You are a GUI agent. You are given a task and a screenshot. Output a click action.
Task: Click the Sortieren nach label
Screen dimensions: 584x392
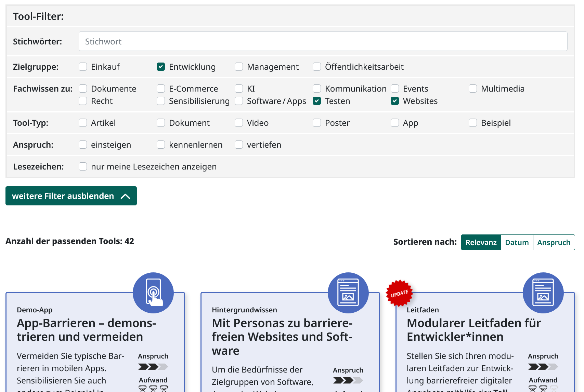click(425, 242)
